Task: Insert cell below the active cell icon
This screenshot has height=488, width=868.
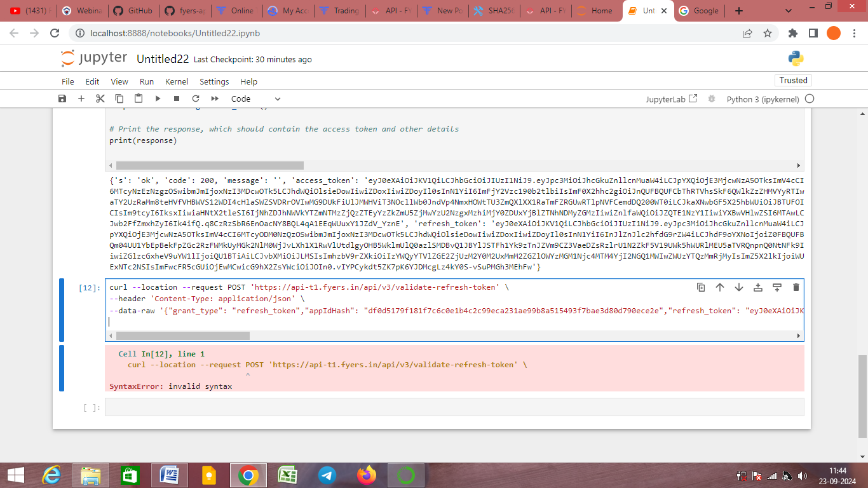Action: tap(777, 287)
